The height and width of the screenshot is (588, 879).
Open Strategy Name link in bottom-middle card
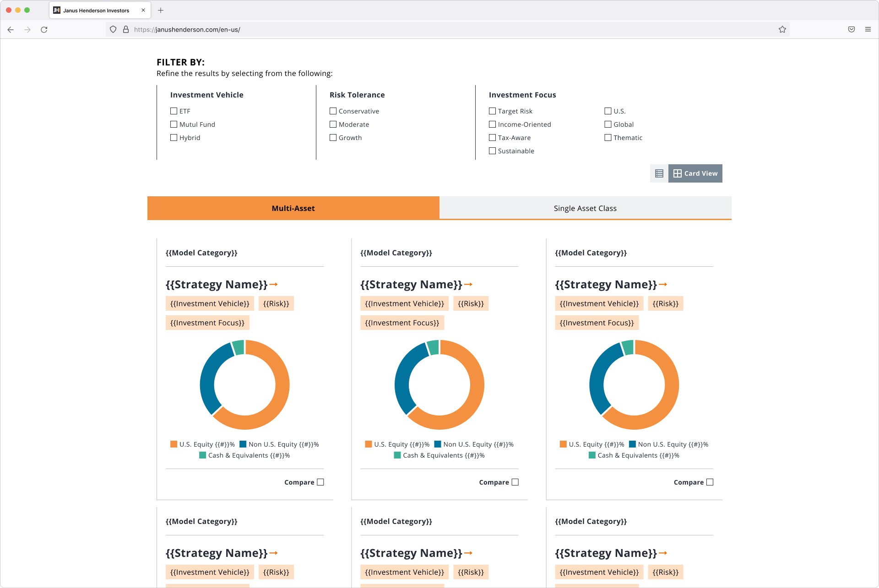411,553
